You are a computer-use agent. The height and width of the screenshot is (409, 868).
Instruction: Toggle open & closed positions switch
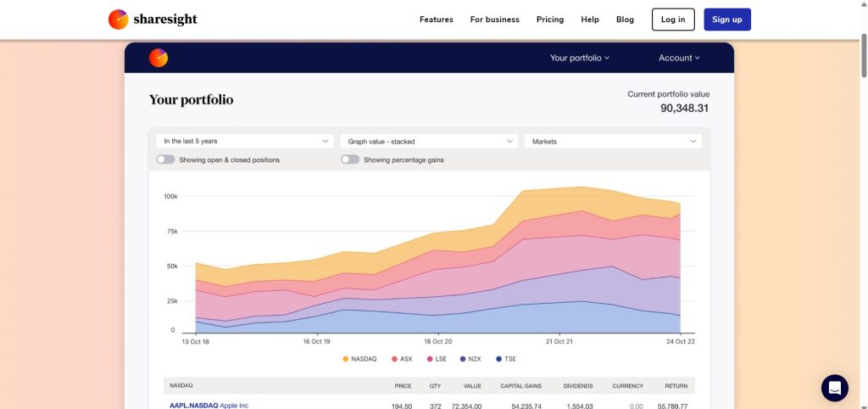pyautogui.click(x=165, y=160)
